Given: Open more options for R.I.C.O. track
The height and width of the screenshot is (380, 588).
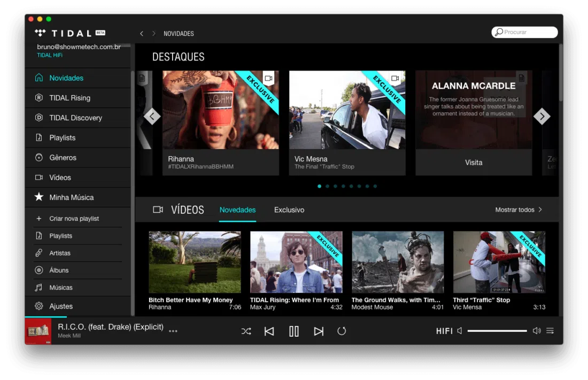Looking at the screenshot, I should point(173,331).
